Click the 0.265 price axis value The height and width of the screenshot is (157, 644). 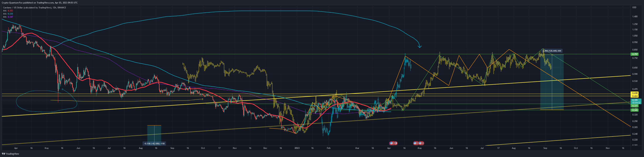click(635, 127)
